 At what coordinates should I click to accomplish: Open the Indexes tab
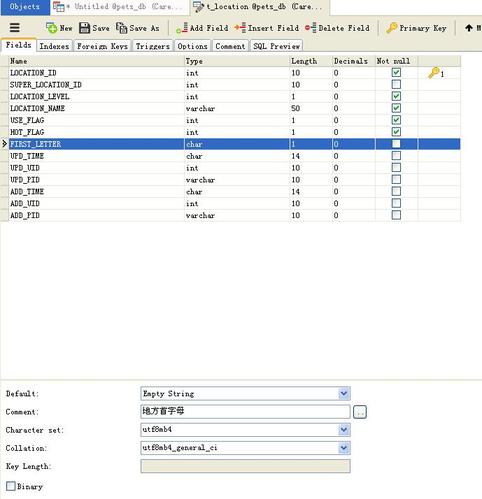pyautogui.click(x=54, y=46)
